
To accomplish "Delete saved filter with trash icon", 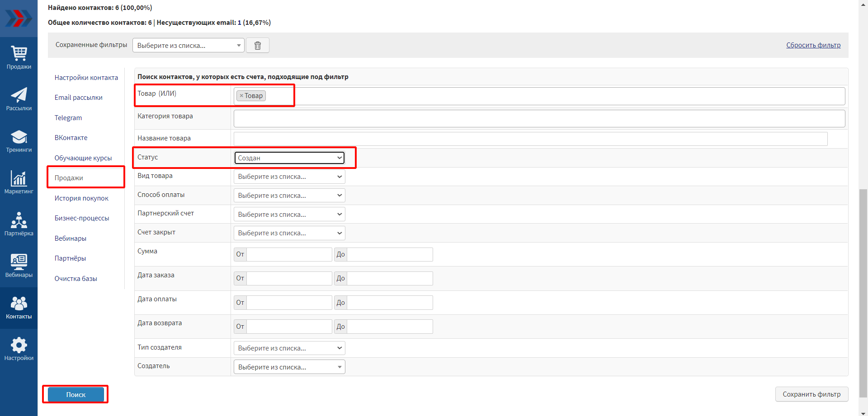I will 258,46.
